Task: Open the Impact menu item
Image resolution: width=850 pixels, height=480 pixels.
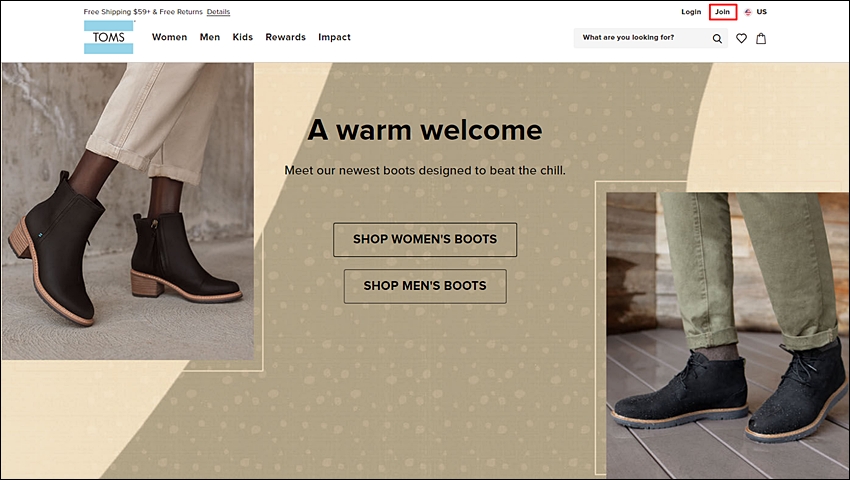Action: coord(334,37)
